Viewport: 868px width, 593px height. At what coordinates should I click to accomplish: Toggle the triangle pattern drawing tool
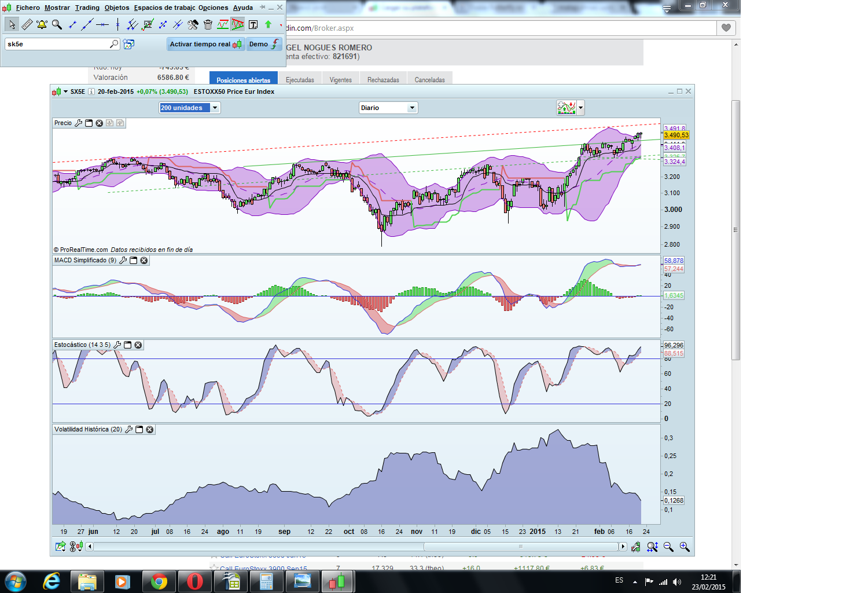coord(238,24)
